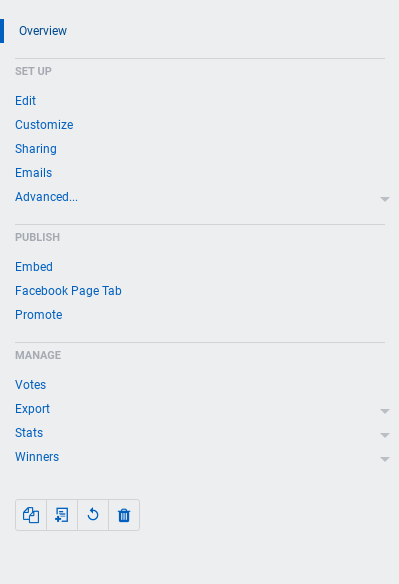Select the Overview tab
The width and height of the screenshot is (399, 584).
[43, 31]
